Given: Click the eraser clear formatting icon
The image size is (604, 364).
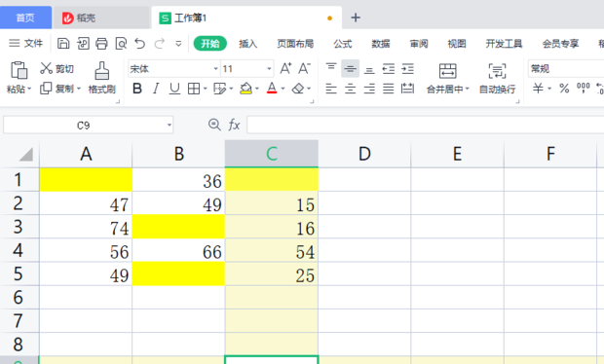Looking at the screenshot, I should (x=298, y=89).
